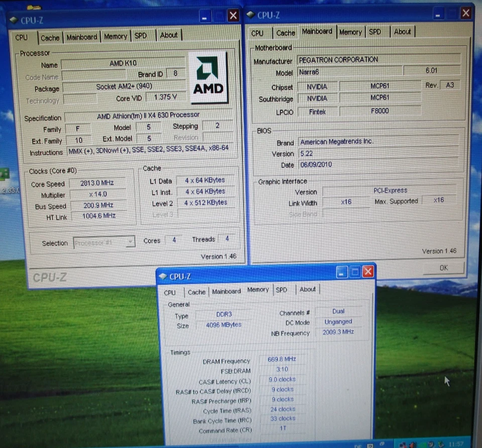
Task: Open the Cache tab on the left CPU-Z window
Action: click(x=50, y=38)
